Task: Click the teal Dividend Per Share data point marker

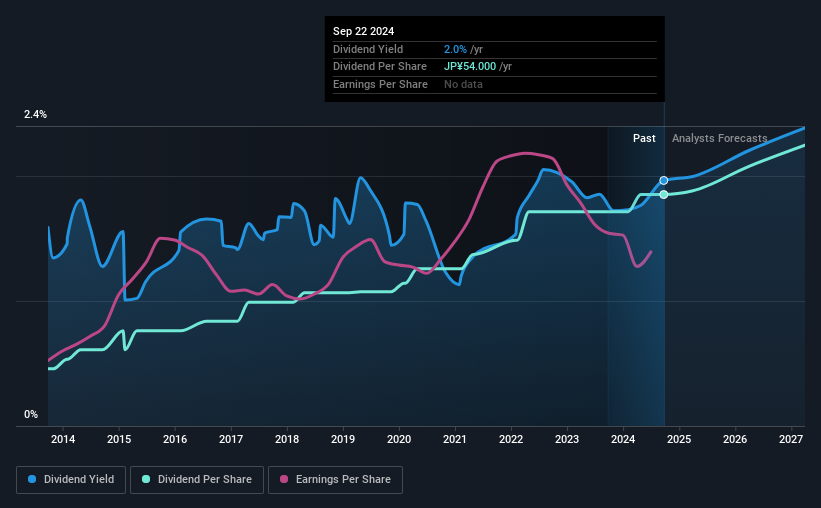Action: click(663, 195)
